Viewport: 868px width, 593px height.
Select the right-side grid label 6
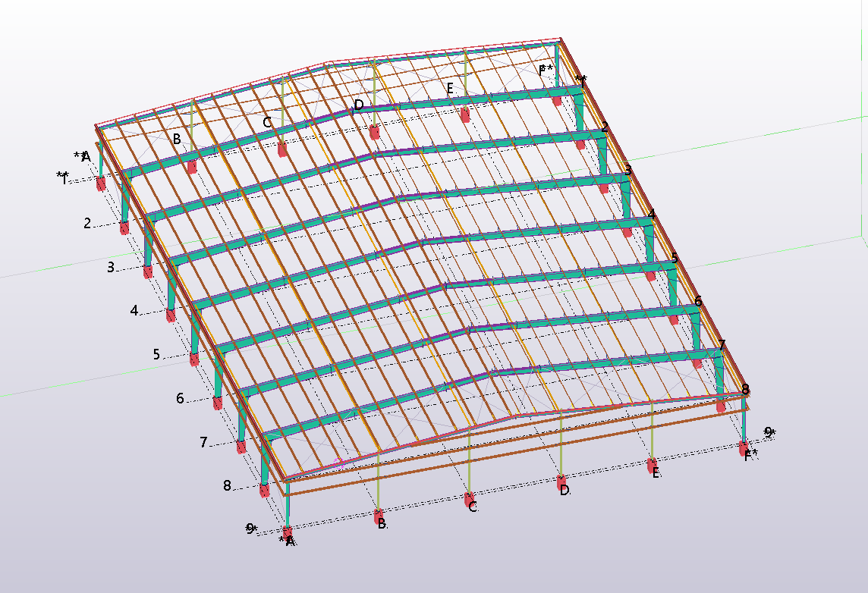[x=698, y=301]
